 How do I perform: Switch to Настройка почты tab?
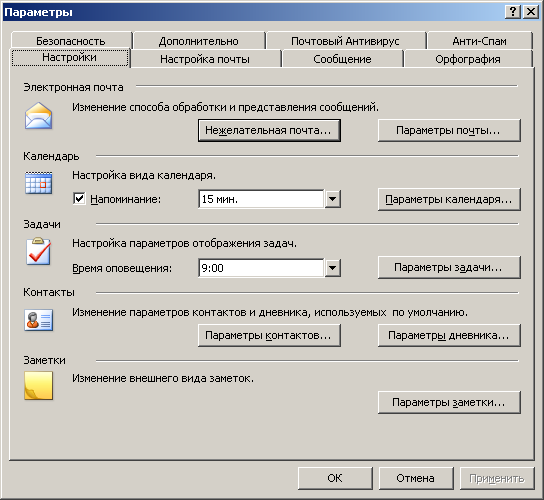(x=205, y=59)
